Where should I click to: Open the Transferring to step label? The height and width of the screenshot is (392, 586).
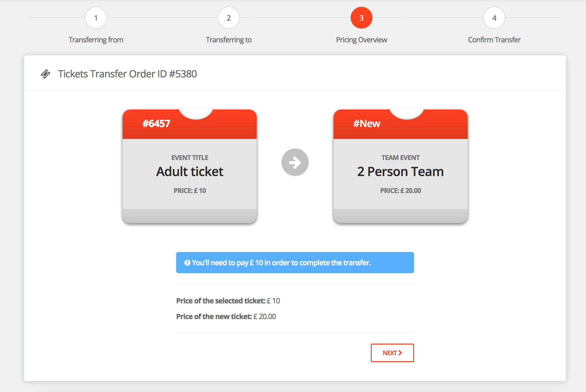point(229,40)
